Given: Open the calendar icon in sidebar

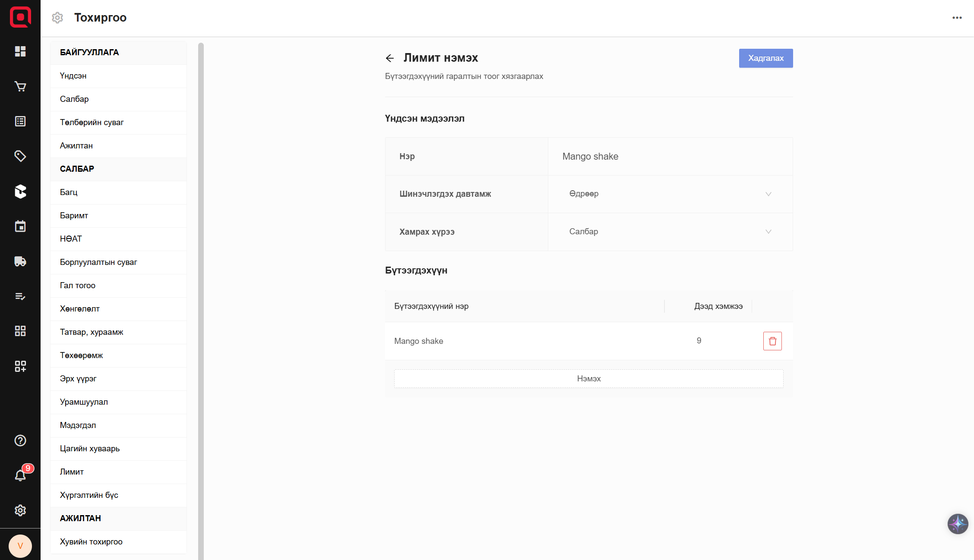Looking at the screenshot, I should [20, 226].
